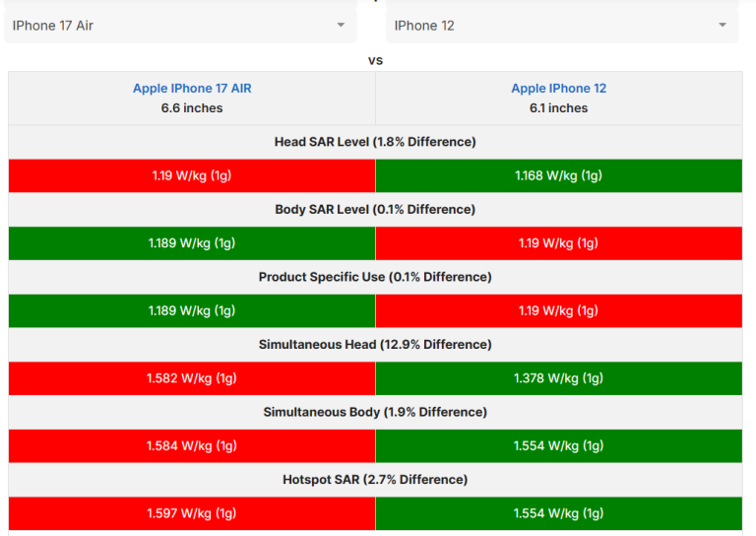The height and width of the screenshot is (536, 756).
Task: Click the Simultaneous Body row header
Action: point(375,412)
